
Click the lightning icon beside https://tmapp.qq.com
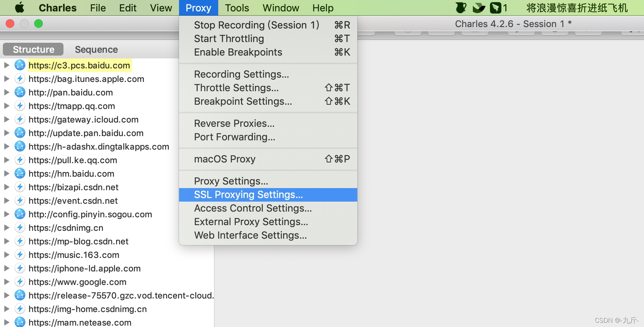point(20,106)
